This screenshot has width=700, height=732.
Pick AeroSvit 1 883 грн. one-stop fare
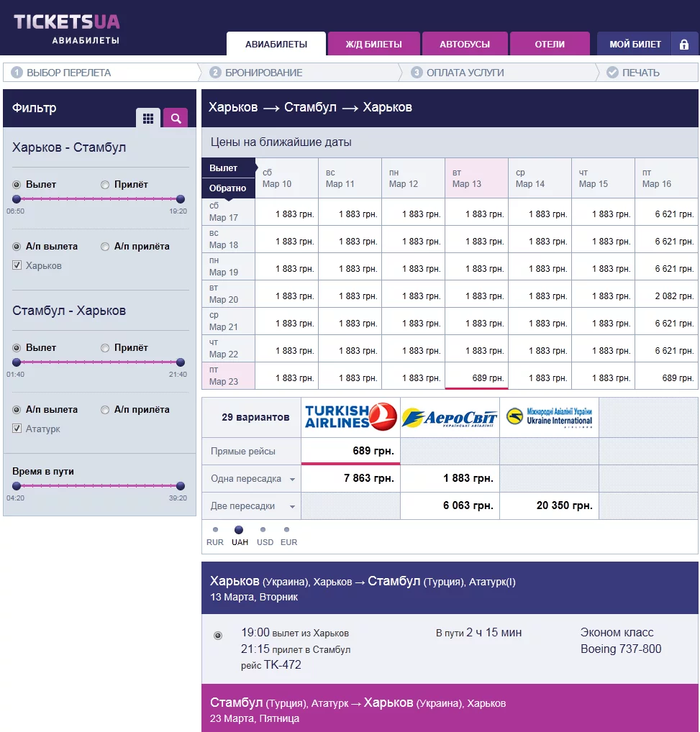pos(450,478)
